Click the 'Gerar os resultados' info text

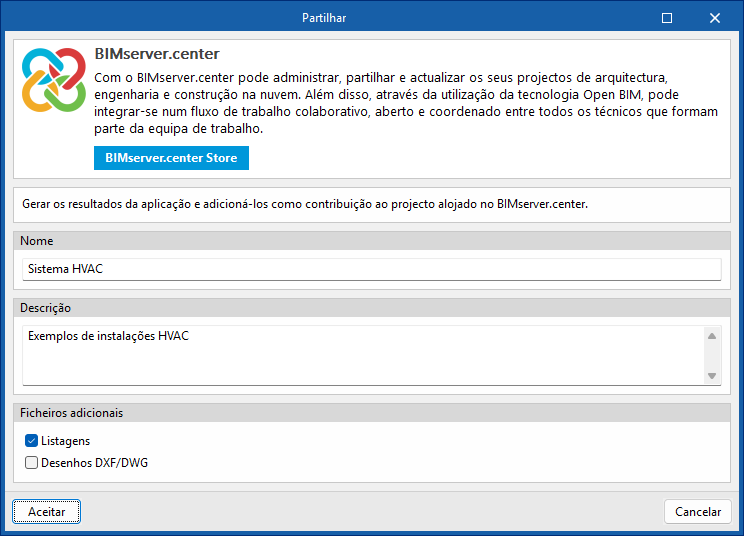(x=305, y=204)
